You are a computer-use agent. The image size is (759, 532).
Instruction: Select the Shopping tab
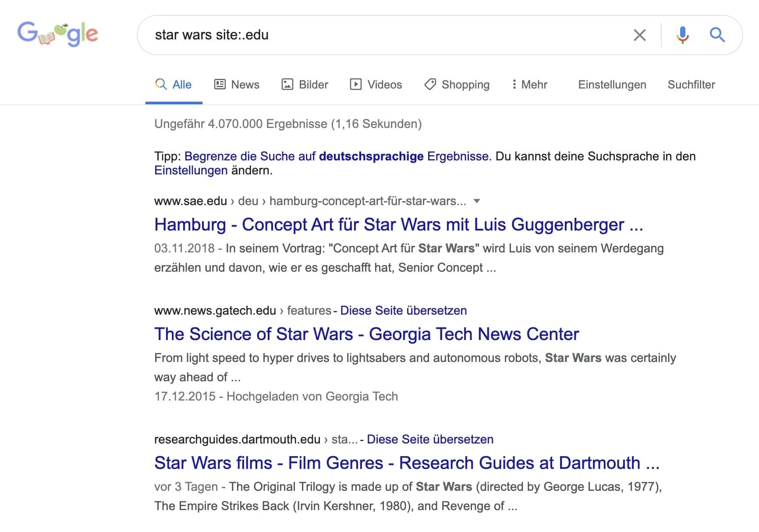pos(457,85)
